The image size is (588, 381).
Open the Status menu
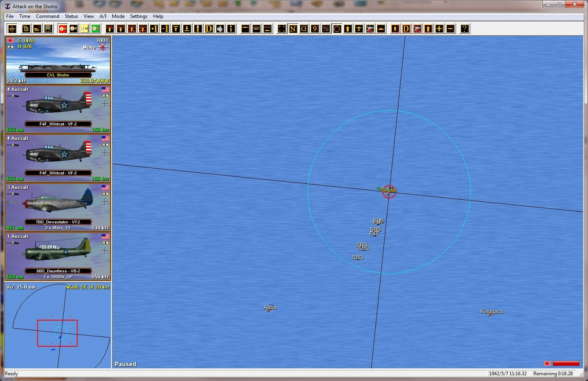[71, 16]
